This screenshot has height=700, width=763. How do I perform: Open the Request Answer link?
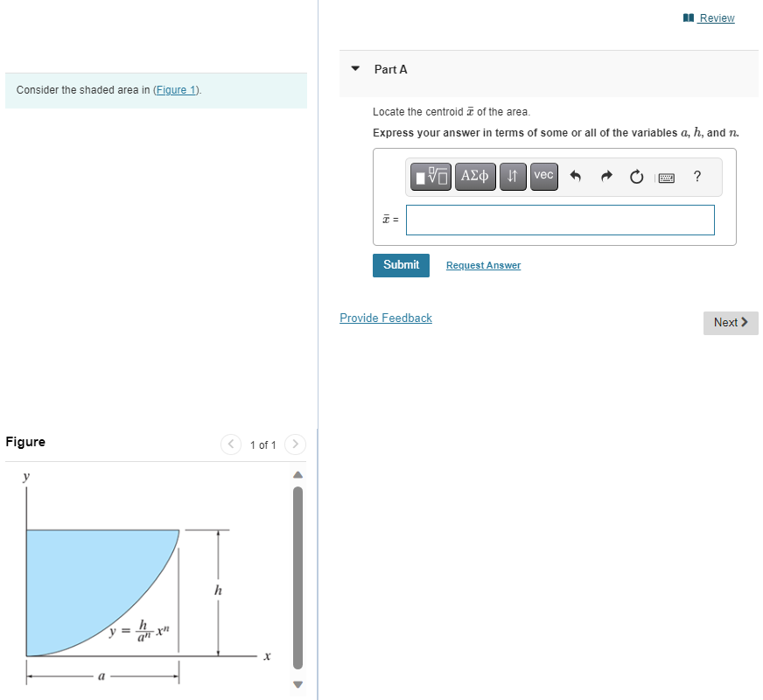tap(482, 265)
